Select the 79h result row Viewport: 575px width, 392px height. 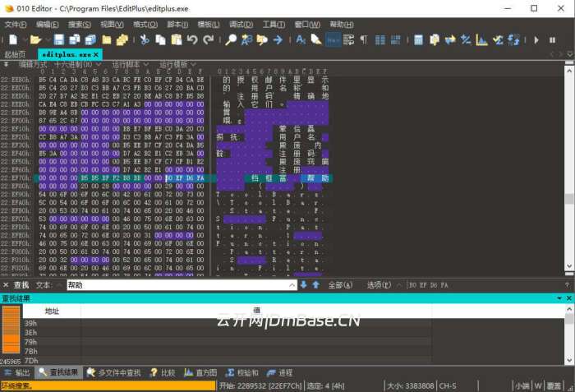(x=228, y=342)
